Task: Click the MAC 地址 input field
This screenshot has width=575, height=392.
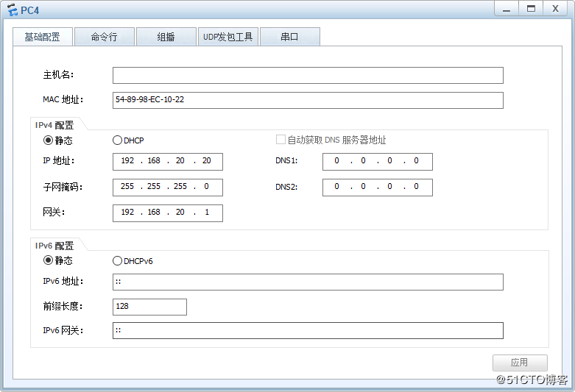Action: 308,100
